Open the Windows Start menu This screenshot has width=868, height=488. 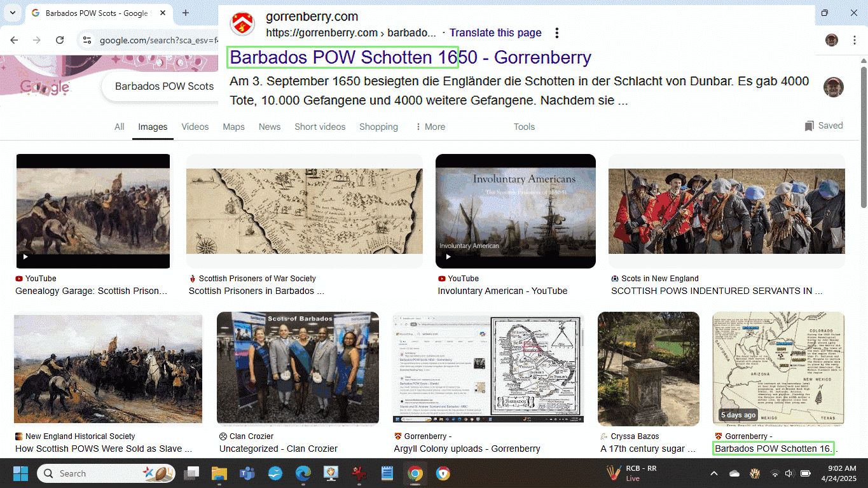20,473
